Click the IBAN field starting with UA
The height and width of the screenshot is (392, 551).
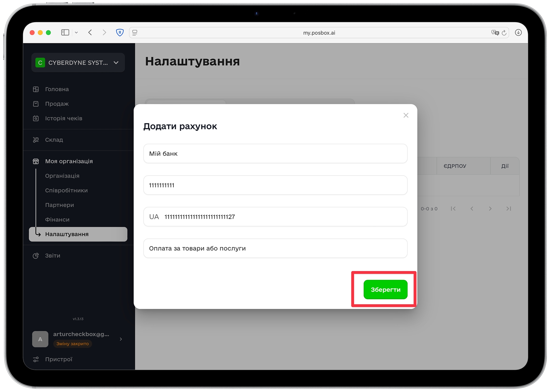point(275,217)
